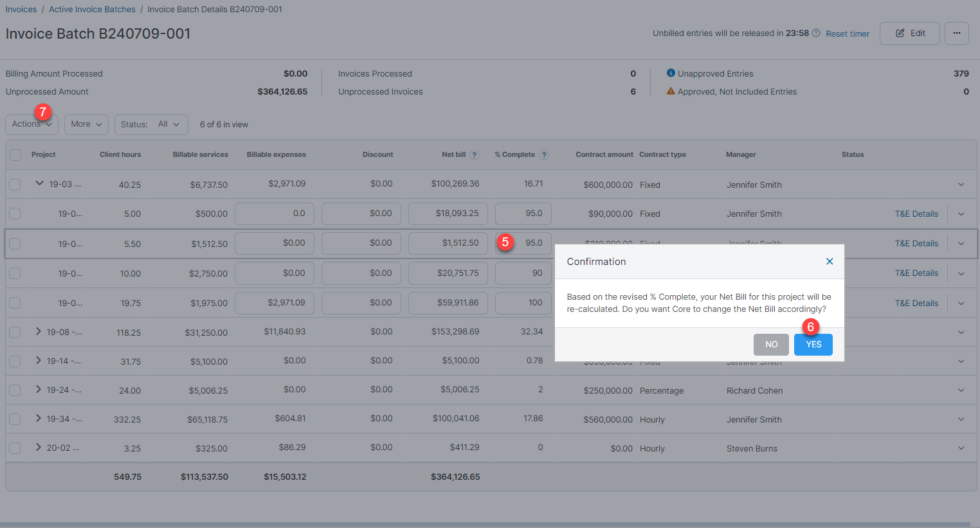
Task: Go to Invoices breadcrumb
Action: coord(21,9)
